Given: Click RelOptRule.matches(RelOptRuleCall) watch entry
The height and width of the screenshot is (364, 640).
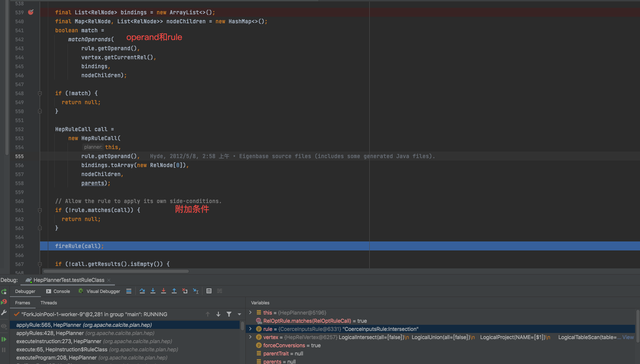Looking at the screenshot, I should coord(312,321).
